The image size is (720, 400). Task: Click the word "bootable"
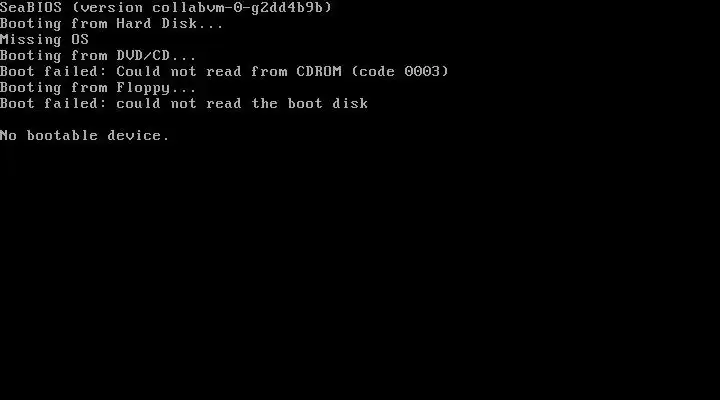pyautogui.click(x=62, y=135)
